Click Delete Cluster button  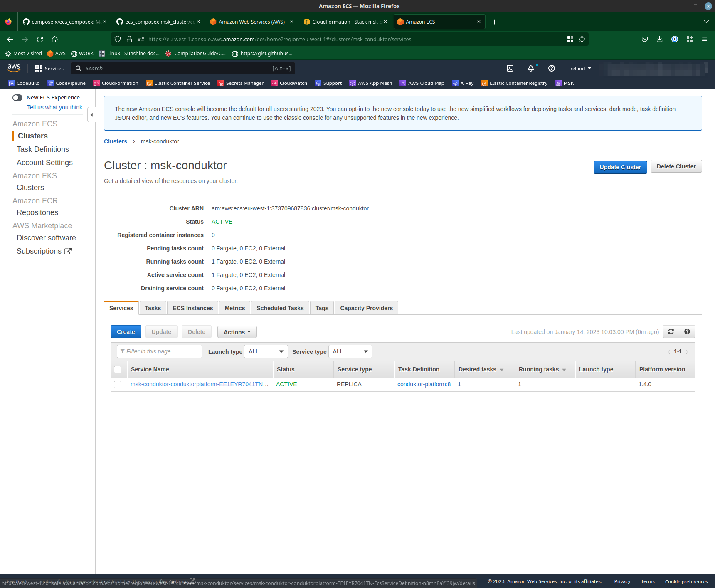676,166
